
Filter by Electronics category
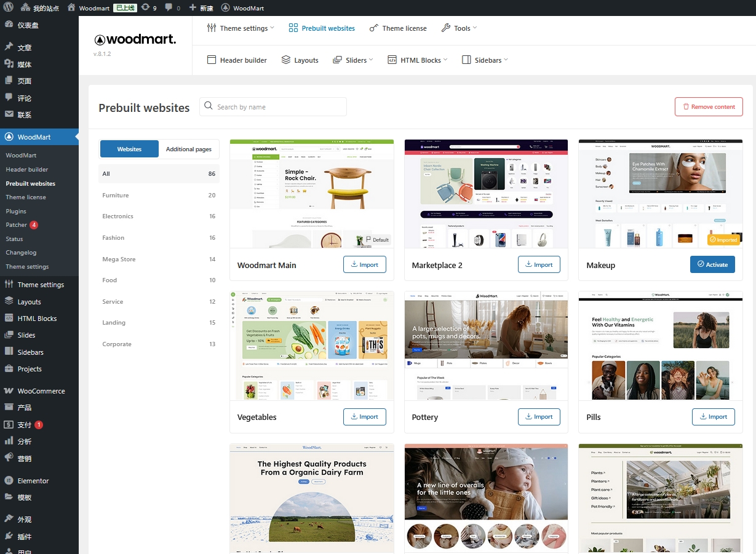pos(159,216)
